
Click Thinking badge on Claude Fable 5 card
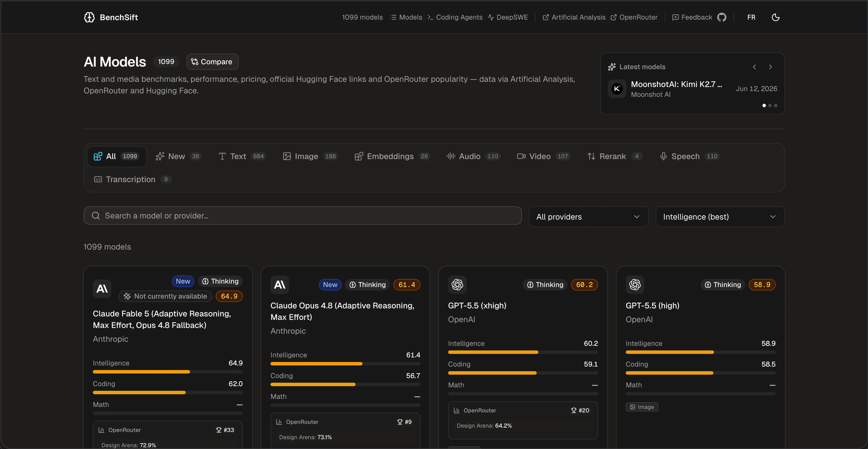point(220,281)
